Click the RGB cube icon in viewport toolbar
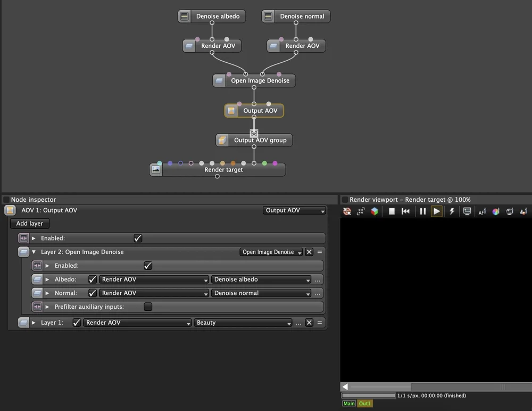Image resolution: width=532 pixels, height=411 pixels. (374, 211)
